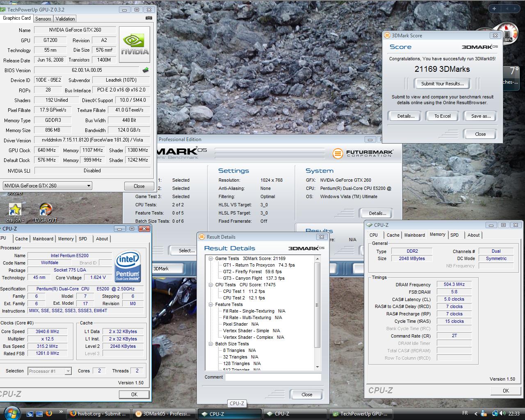Switch to the Sensors tab in GPU-Z
Image resolution: width=525 pixels, height=420 pixels.
point(43,19)
